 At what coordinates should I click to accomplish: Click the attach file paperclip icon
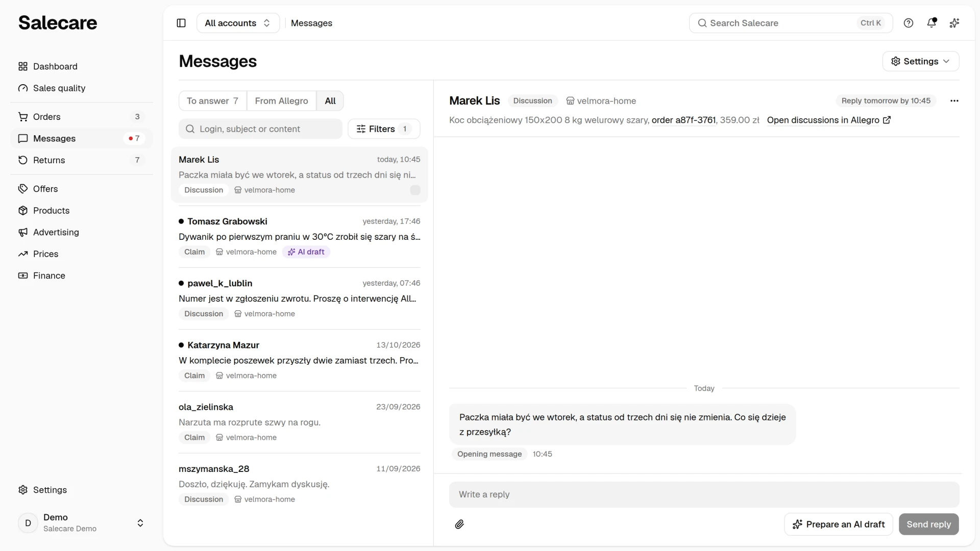click(x=459, y=524)
